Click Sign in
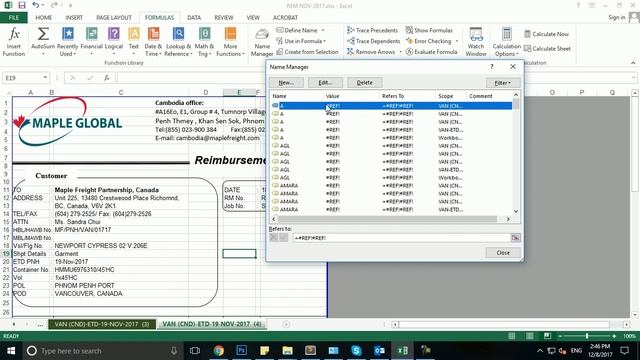This screenshot has width=640, height=360. (616, 17)
